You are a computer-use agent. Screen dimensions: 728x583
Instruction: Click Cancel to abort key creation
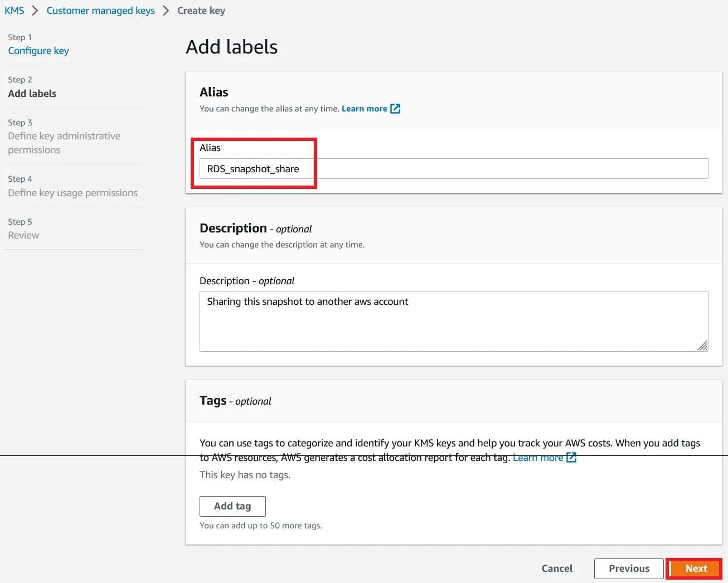point(557,568)
